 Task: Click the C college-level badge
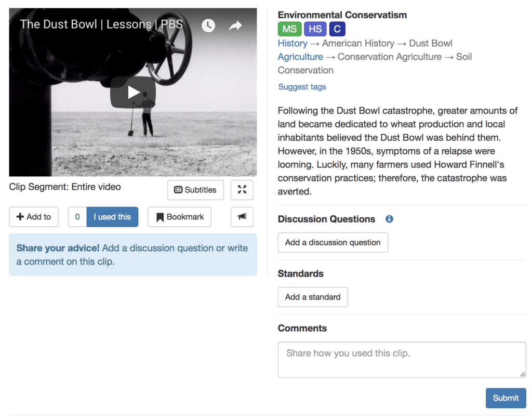click(337, 29)
